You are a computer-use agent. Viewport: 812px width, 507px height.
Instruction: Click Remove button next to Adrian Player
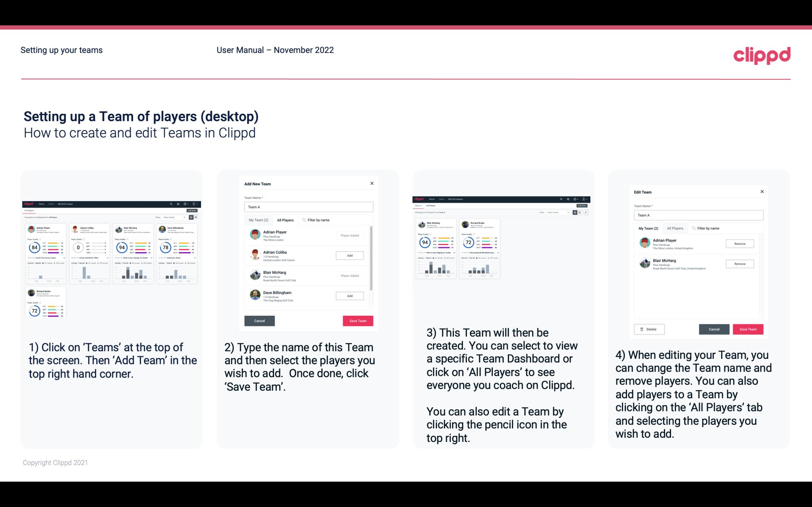coord(739,244)
